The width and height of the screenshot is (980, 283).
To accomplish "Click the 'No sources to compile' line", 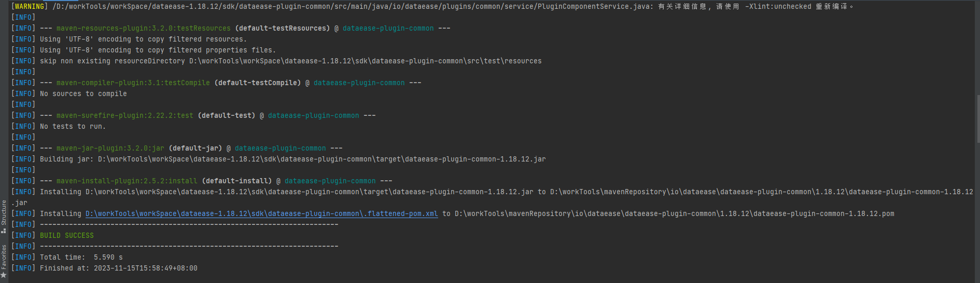I will pos(69,93).
